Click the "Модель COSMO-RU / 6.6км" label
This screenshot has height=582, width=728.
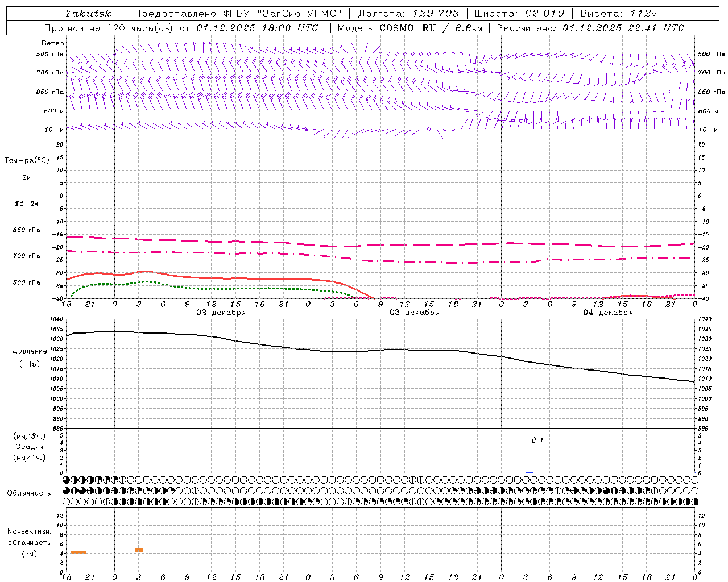coord(409,28)
